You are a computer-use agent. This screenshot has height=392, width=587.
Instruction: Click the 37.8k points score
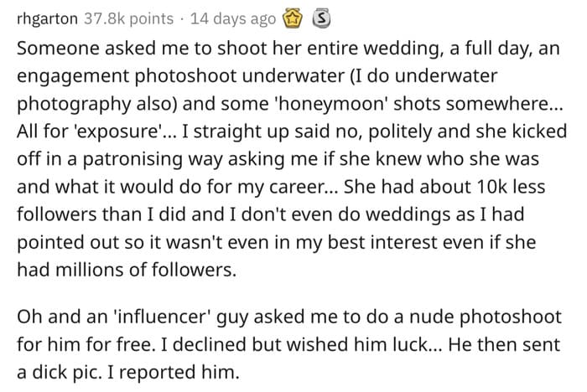pyautogui.click(x=129, y=18)
